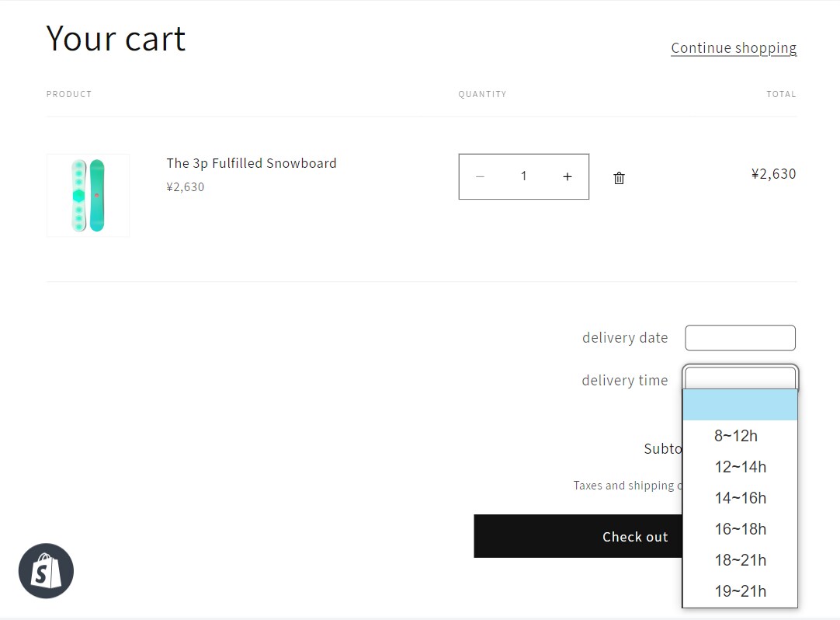Click the PRODUCT column header
840x620 pixels.
pyautogui.click(x=69, y=94)
